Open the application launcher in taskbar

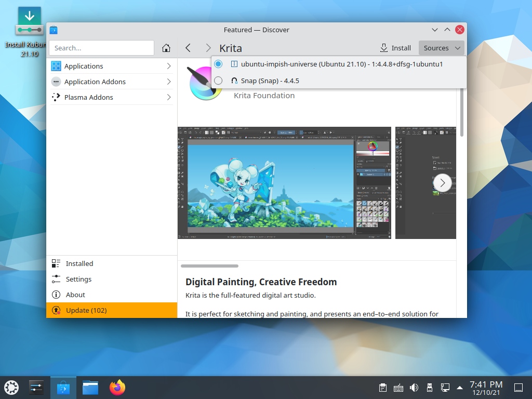(x=11, y=388)
